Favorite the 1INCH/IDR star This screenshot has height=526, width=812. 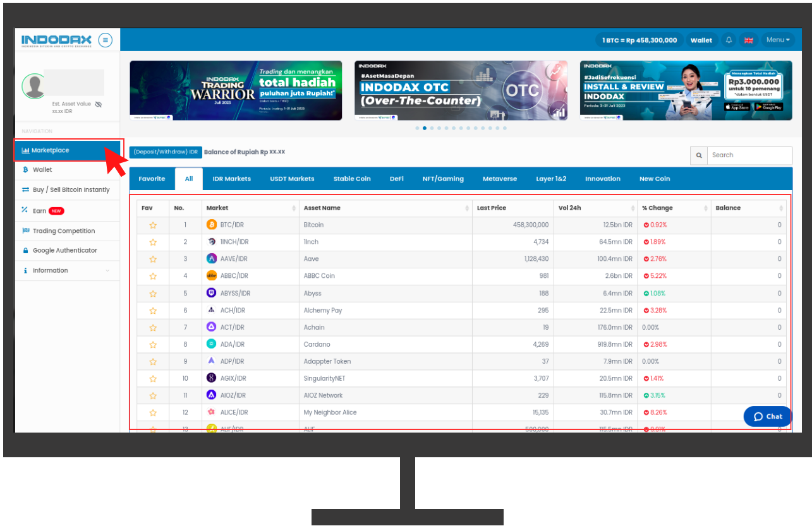pyautogui.click(x=153, y=242)
